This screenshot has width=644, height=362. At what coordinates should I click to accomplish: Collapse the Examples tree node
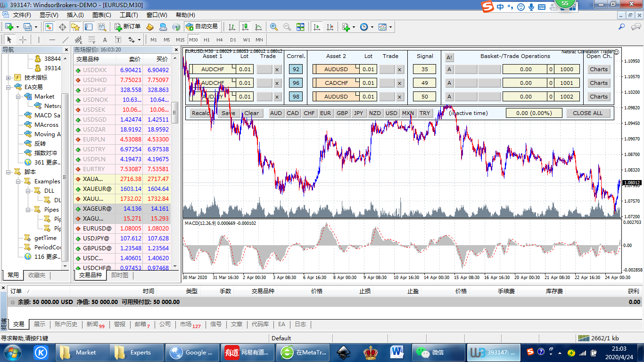pos(18,181)
